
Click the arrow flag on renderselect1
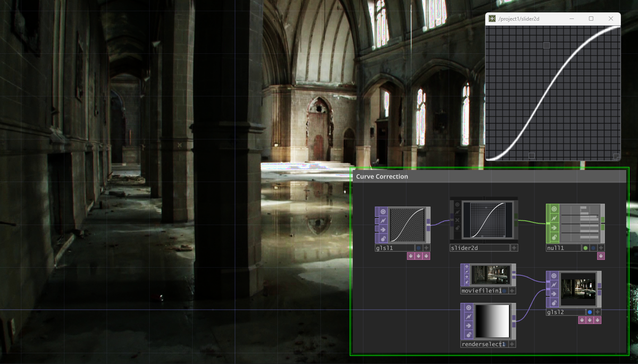click(468, 326)
